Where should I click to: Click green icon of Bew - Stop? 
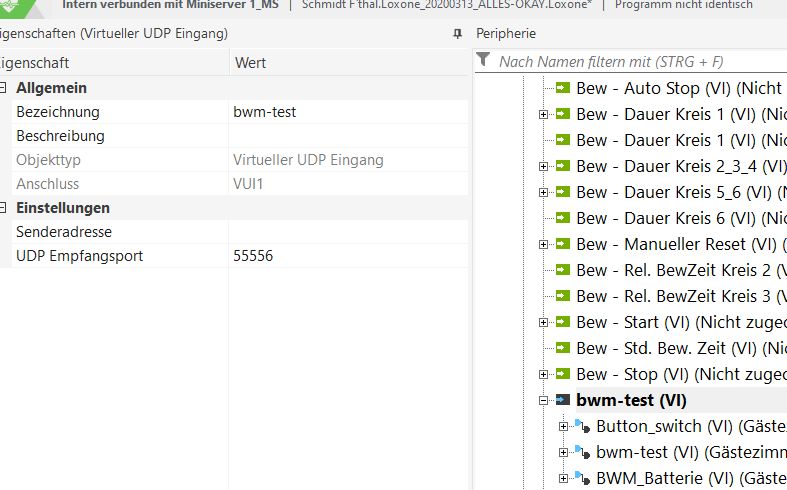(x=563, y=374)
